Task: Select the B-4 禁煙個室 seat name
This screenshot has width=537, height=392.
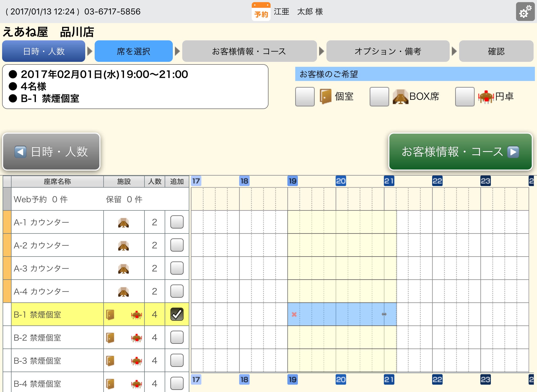Action: tap(37, 384)
